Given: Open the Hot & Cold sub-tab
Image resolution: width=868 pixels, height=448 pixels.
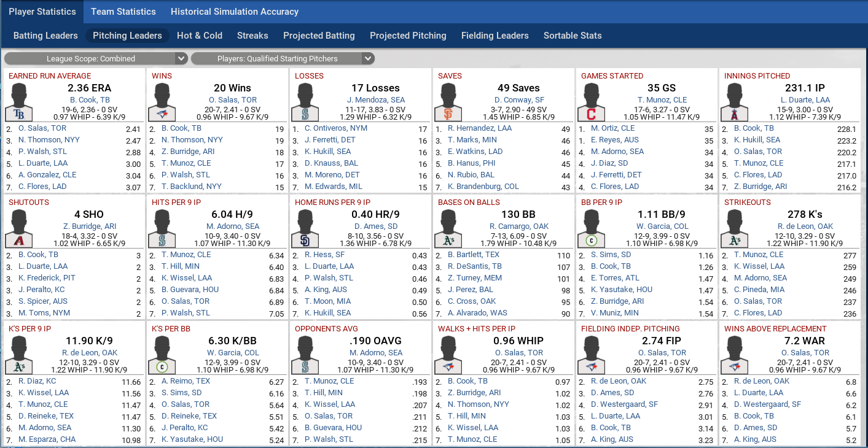Looking at the screenshot, I should 200,36.
